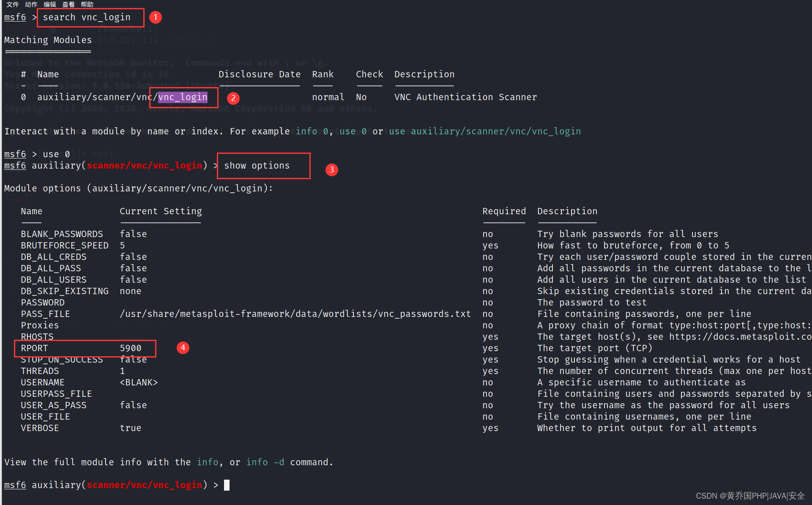This screenshot has height=505, width=812.
Task: Click the 'use 0' command after msf6 prompt
Action: (x=56, y=154)
